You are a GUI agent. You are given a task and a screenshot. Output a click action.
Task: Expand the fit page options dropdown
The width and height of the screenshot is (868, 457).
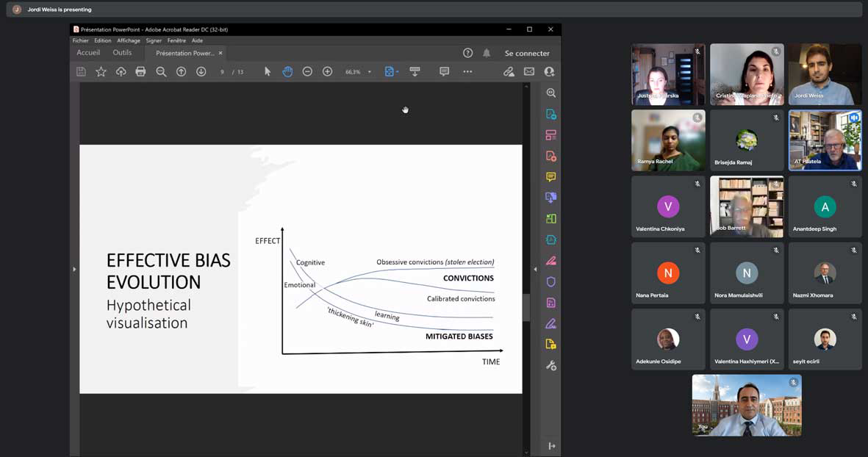[x=398, y=72]
